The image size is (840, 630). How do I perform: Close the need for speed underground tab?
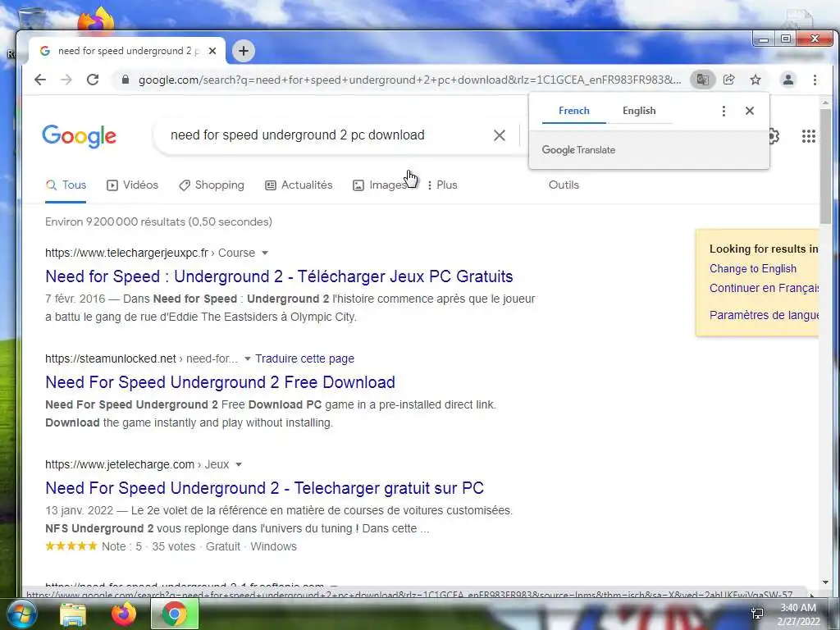pyautogui.click(x=212, y=51)
